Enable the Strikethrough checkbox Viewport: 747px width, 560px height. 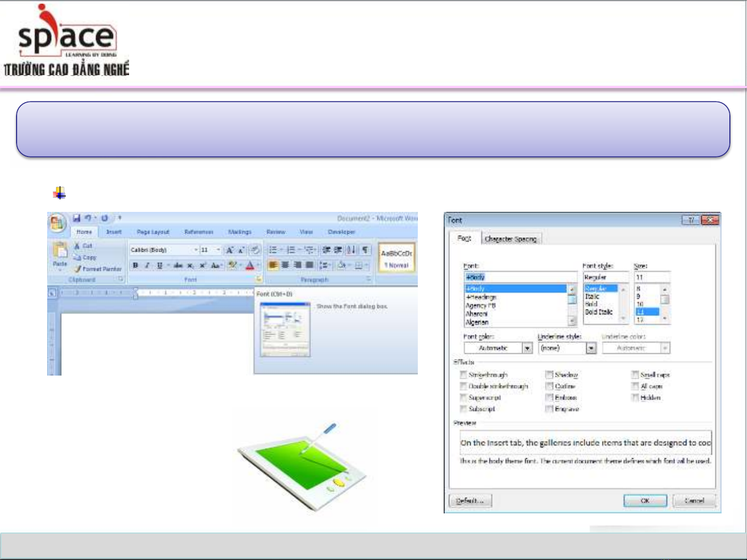pyautogui.click(x=463, y=375)
